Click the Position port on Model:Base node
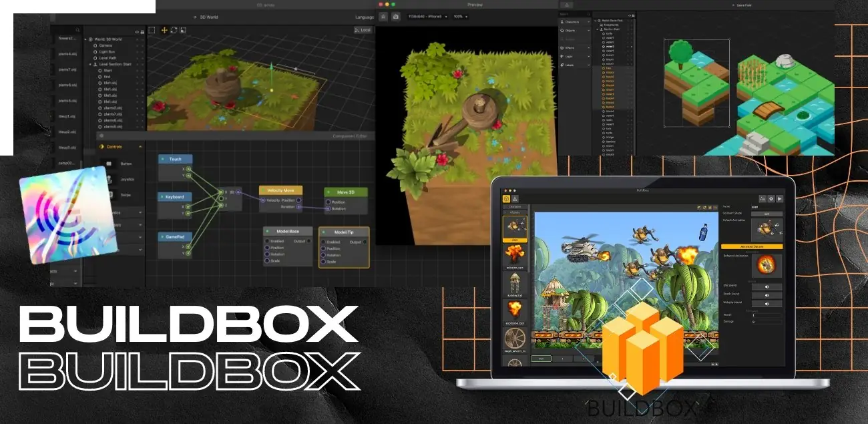The width and height of the screenshot is (868, 424). click(268, 248)
